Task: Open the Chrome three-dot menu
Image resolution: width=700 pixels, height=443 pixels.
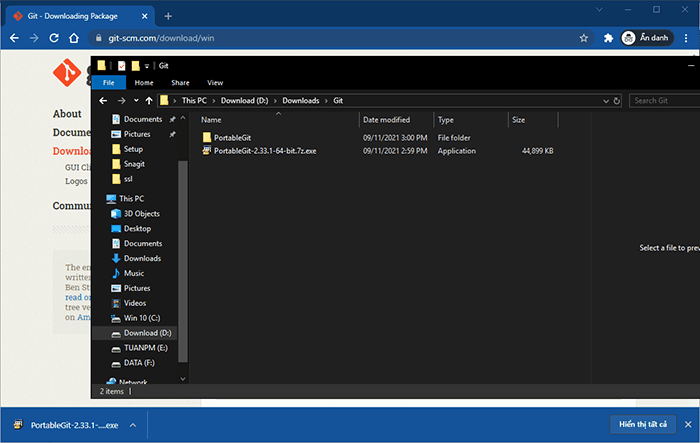Action: (x=686, y=38)
